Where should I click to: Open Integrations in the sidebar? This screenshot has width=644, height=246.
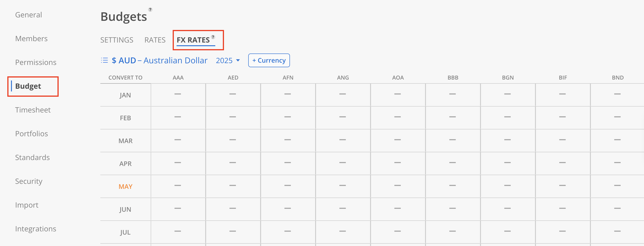(x=35, y=229)
